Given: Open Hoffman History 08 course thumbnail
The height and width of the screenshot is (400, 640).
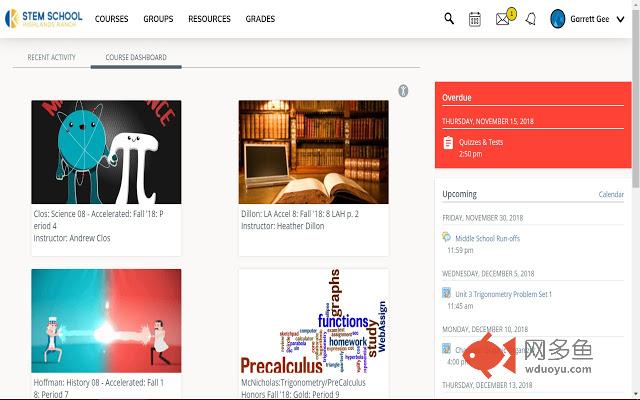Looking at the screenshot, I should point(106,320).
